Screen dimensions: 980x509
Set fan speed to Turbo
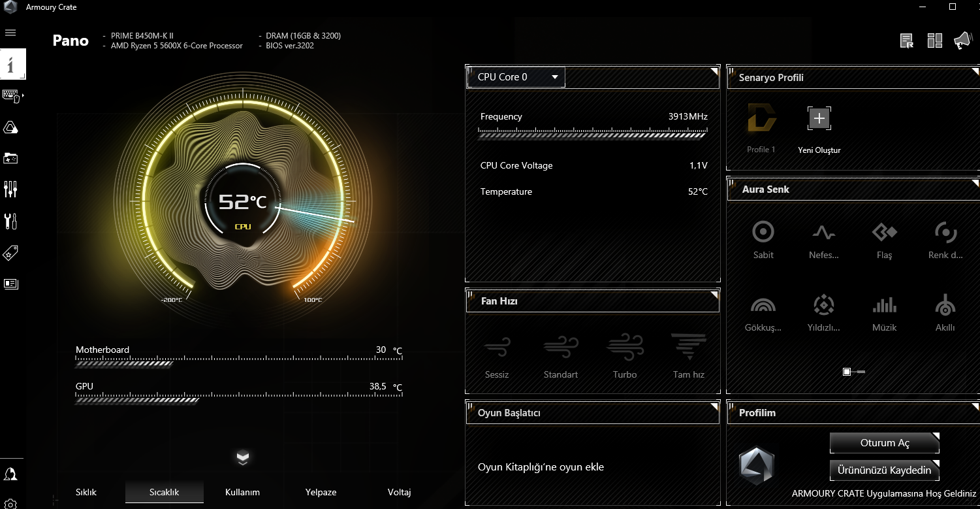pos(625,356)
